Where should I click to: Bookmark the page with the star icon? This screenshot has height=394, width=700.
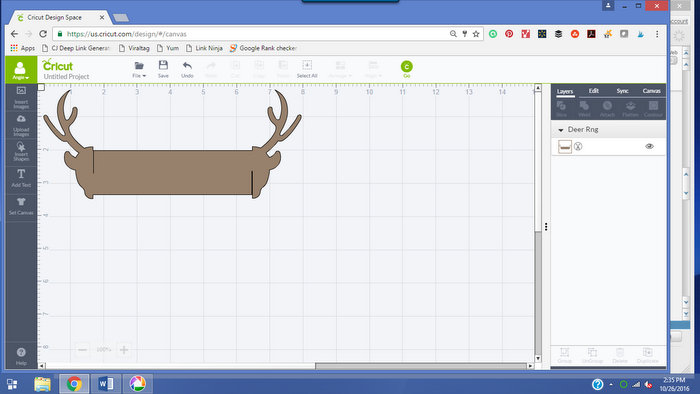pyautogui.click(x=476, y=34)
